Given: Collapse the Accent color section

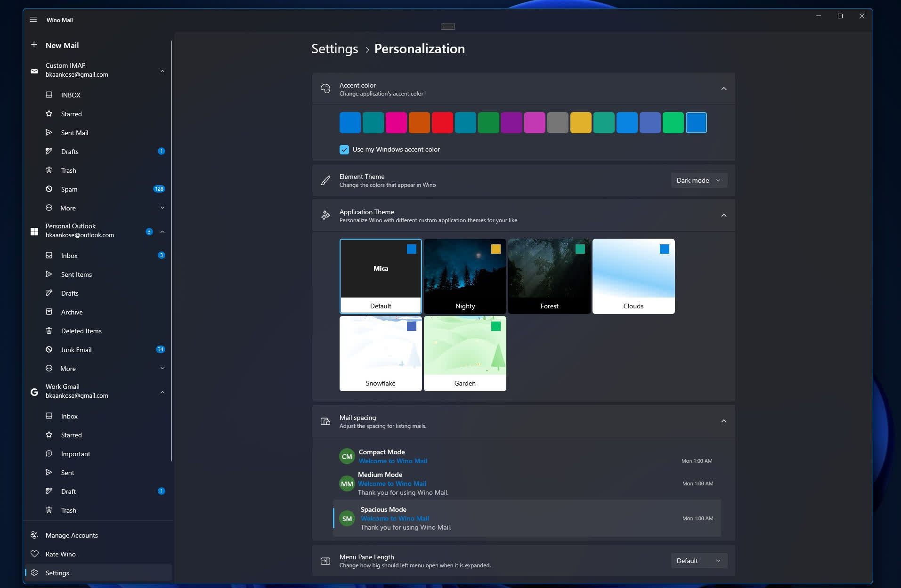Looking at the screenshot, I should coord(723,89).
